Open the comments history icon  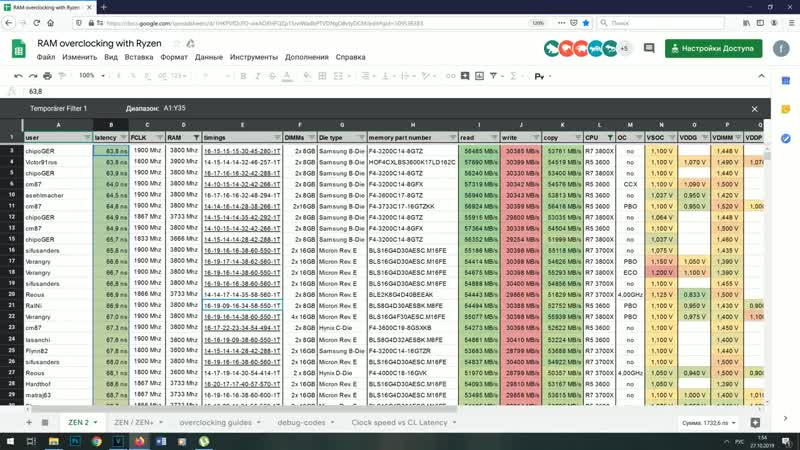coord(649,48)
